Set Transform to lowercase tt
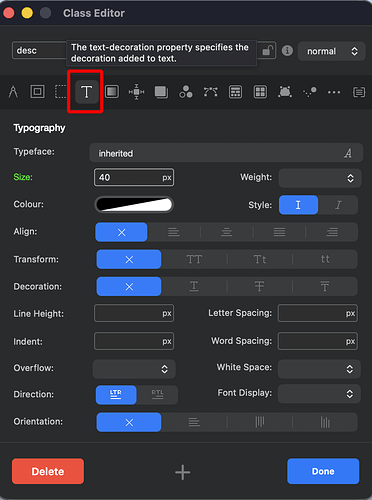The image size is (372, 500). click(325, 259)
